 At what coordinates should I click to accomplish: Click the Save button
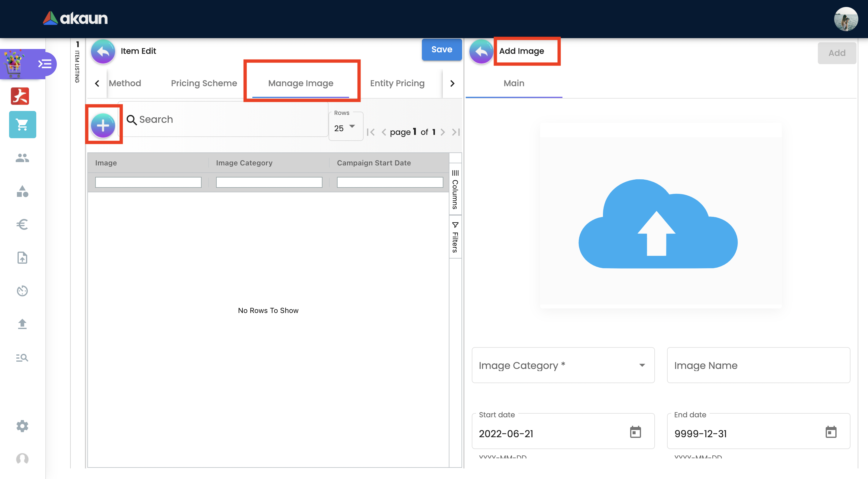[442, 50]
